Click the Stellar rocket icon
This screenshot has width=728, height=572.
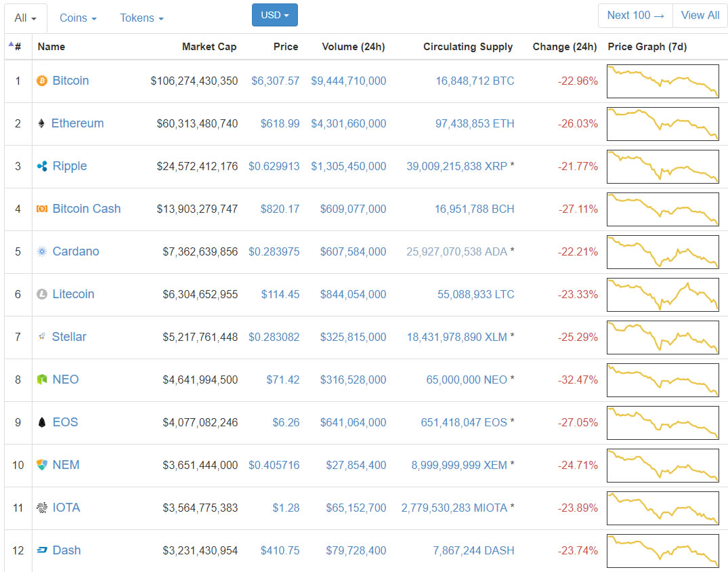point(41,337)
